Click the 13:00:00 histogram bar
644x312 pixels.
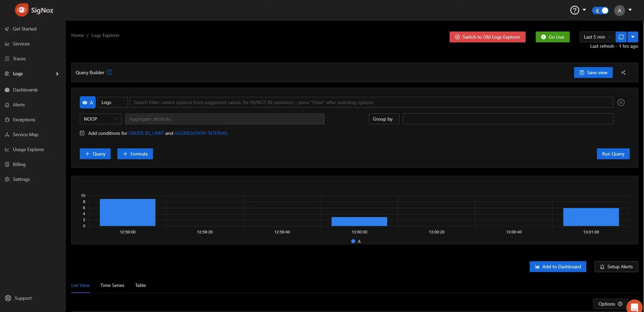[359, 222]
